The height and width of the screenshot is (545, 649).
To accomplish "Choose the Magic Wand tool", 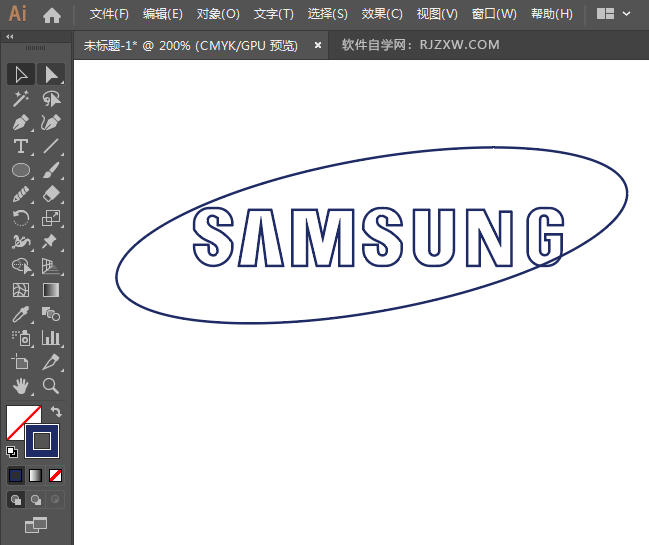I will pos(21,98).
